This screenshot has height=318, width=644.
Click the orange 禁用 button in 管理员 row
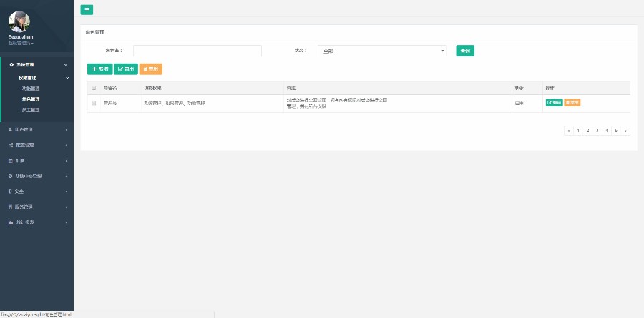(572, 103)
